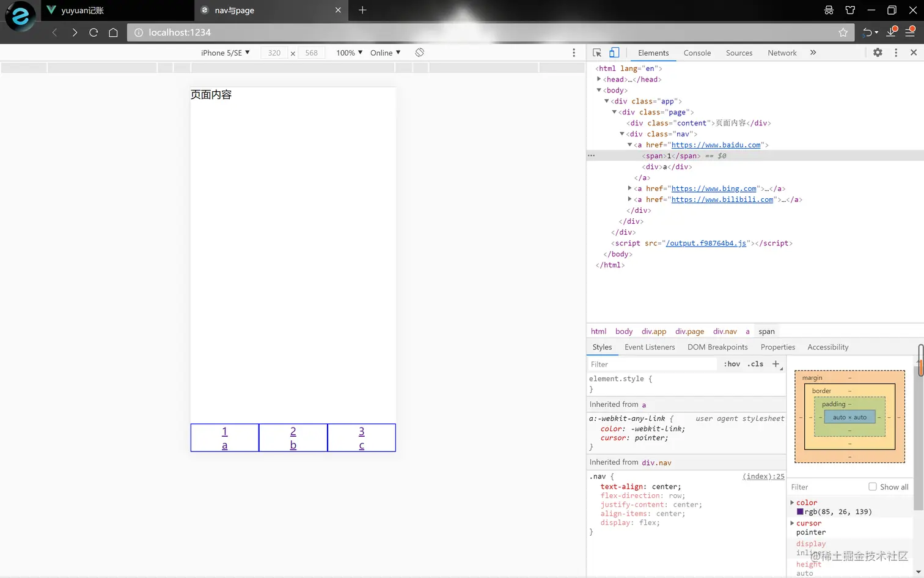
Task: Expand the bing anchor node
Action: (x=630, y=188)
